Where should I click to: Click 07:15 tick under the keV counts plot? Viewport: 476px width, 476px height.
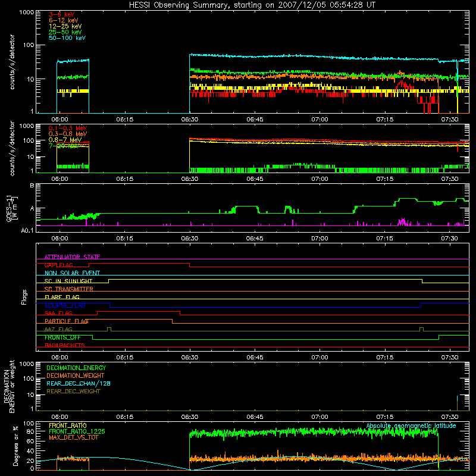point(384,120)
